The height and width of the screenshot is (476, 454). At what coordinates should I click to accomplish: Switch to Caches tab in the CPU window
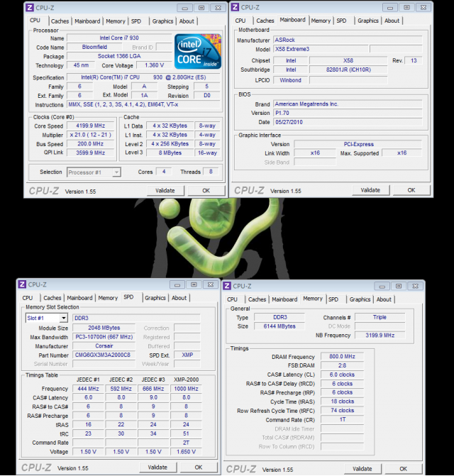60,21
